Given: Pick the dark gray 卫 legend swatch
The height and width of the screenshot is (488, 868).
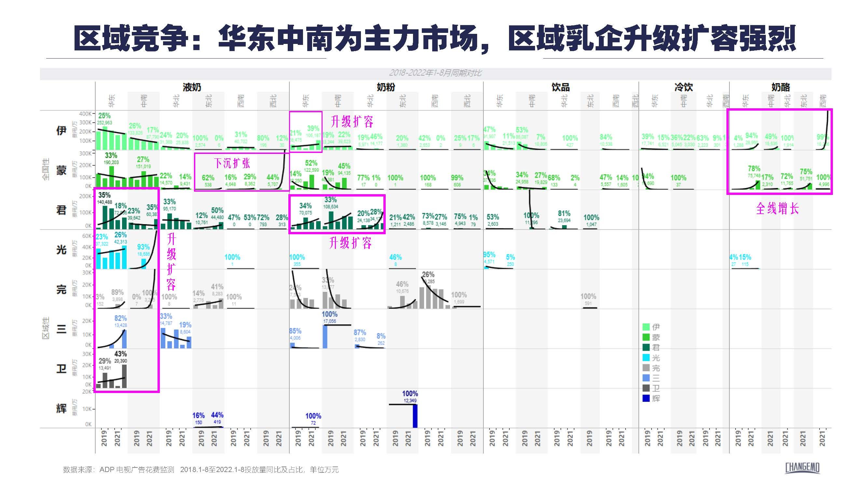Looking at the screenshot, I should coord(646,388).
